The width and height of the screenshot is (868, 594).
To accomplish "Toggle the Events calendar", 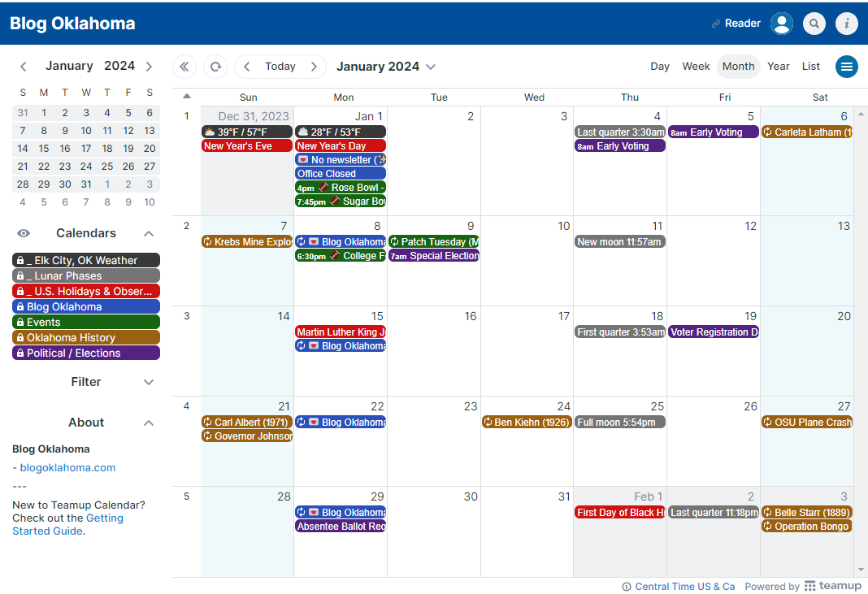I will (x=86, y=322).
